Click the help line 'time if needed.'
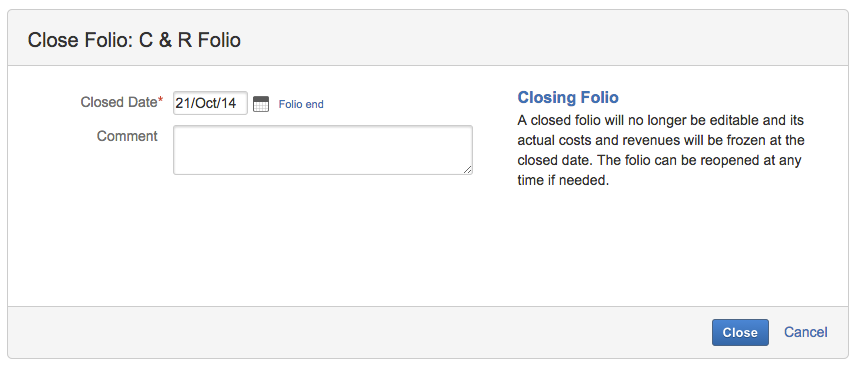 point(563,181)
